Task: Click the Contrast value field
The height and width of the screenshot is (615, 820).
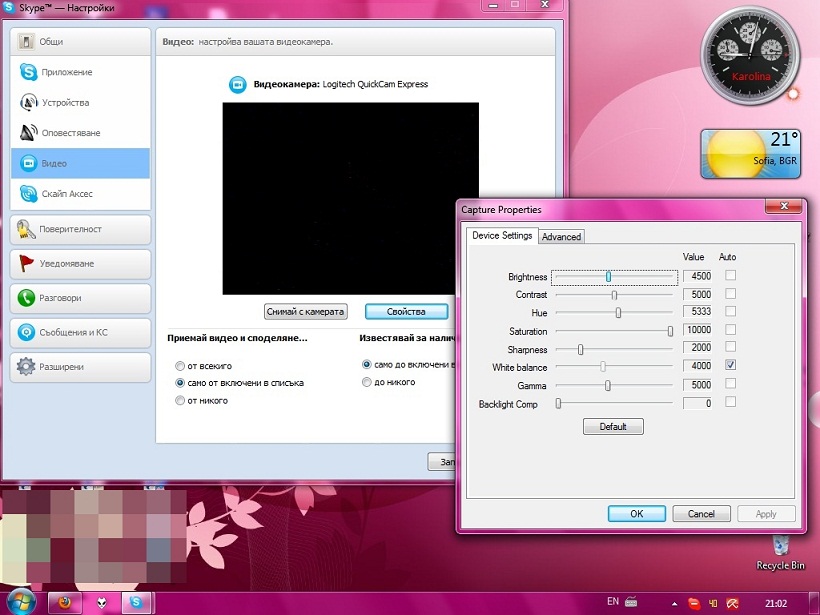Action: point(698,294)
